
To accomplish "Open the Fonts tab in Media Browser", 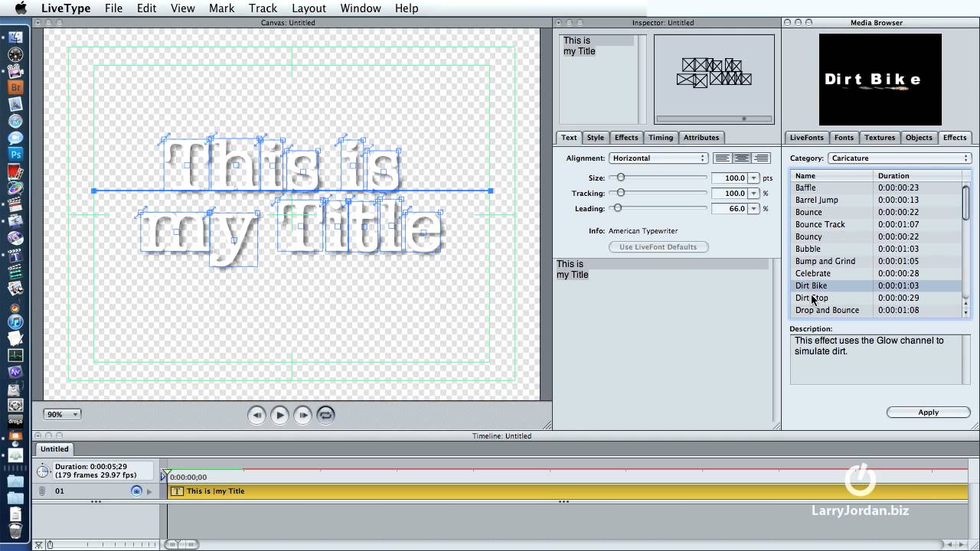I will (x=844, y=138).
